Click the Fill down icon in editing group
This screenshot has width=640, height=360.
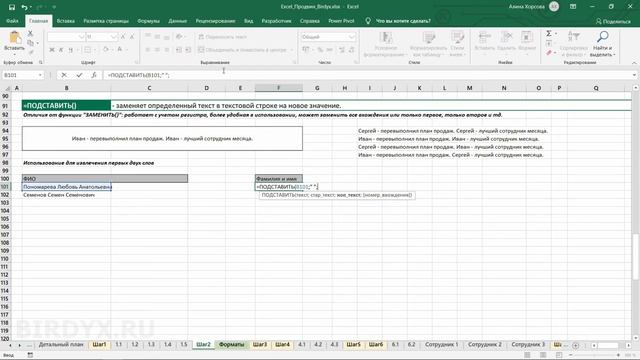[549, 43]
